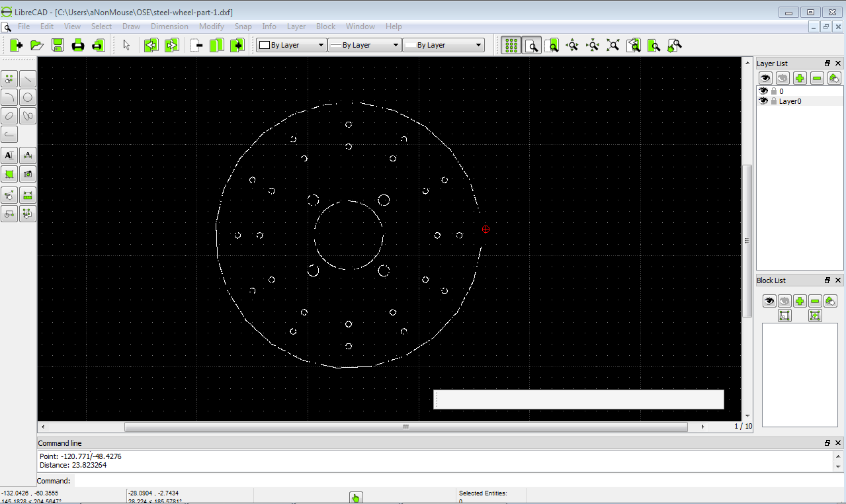Open the Dimension menu
This screenshot has width=846, height=504.
pos(170,26)
